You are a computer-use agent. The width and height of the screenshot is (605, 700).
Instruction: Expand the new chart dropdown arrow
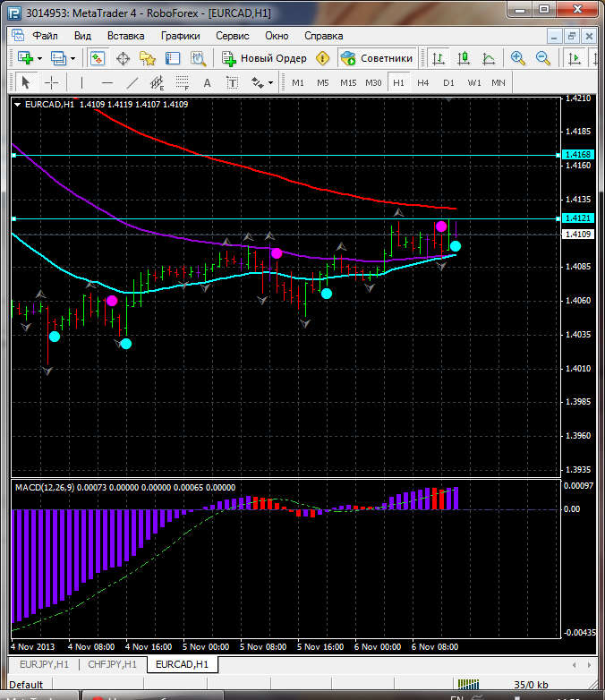[x=40, y=58]
